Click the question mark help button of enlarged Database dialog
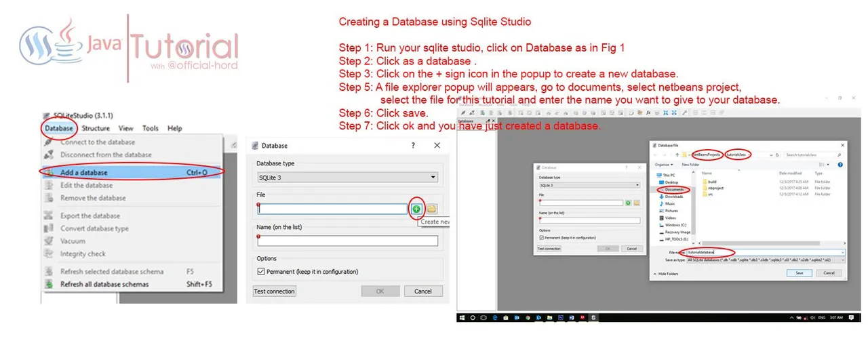 [414, 146]
